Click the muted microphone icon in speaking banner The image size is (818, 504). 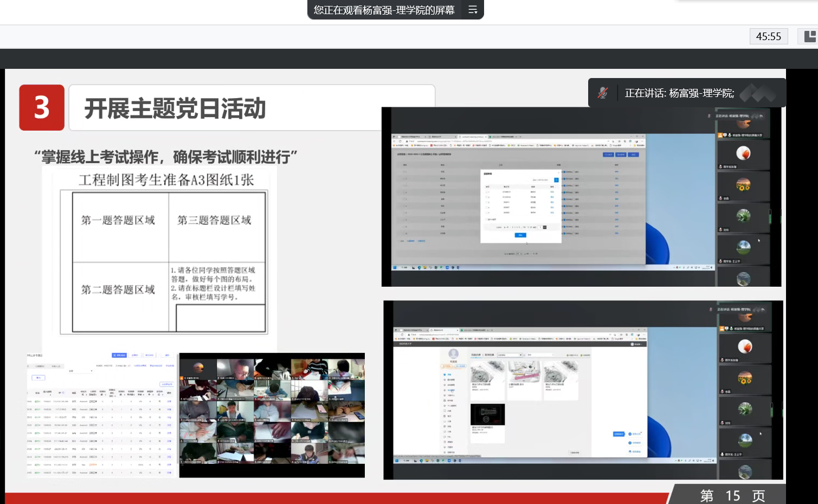603,93
